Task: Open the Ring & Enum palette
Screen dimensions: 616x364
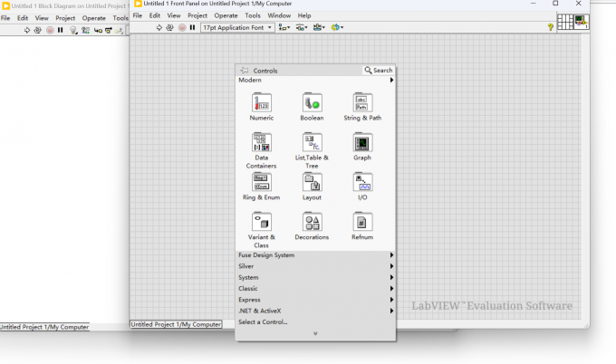Action: [262, 187]
